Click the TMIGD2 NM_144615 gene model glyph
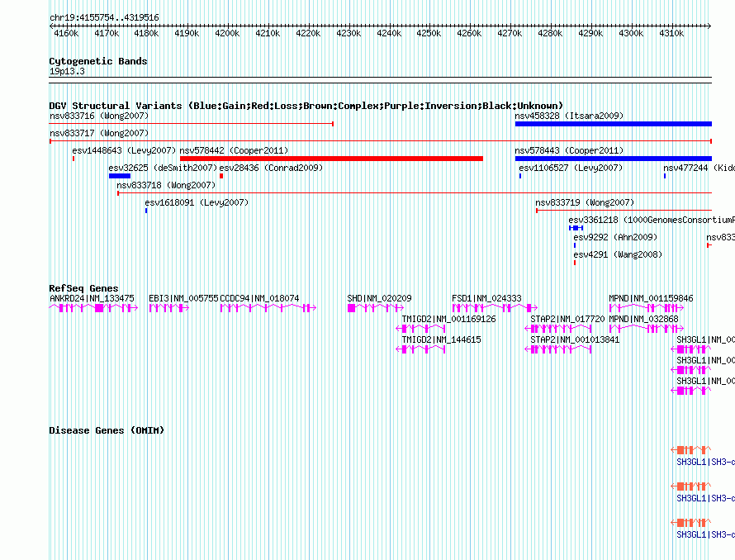The image size is (735, 560). pos(420,349)
